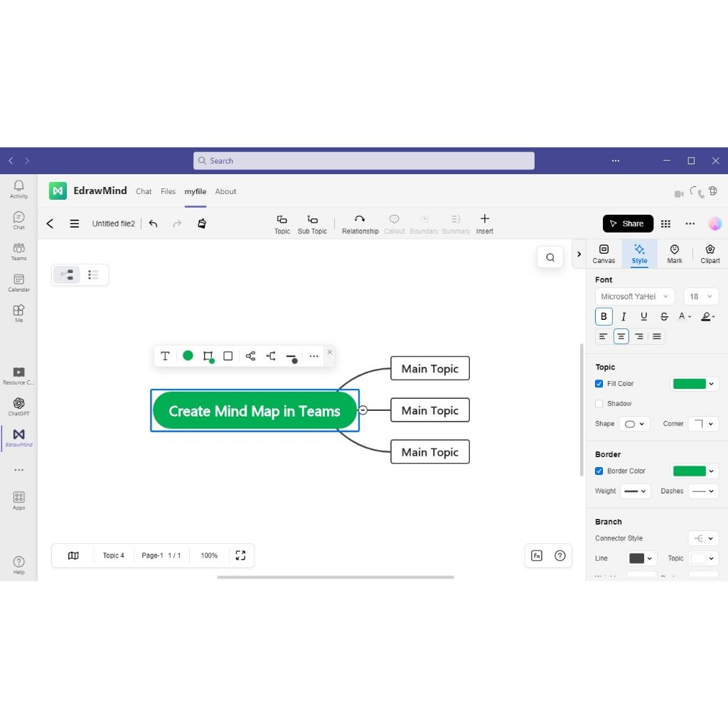Add a Sub Topic from the toolbar
728x728 pixels.
313,224
